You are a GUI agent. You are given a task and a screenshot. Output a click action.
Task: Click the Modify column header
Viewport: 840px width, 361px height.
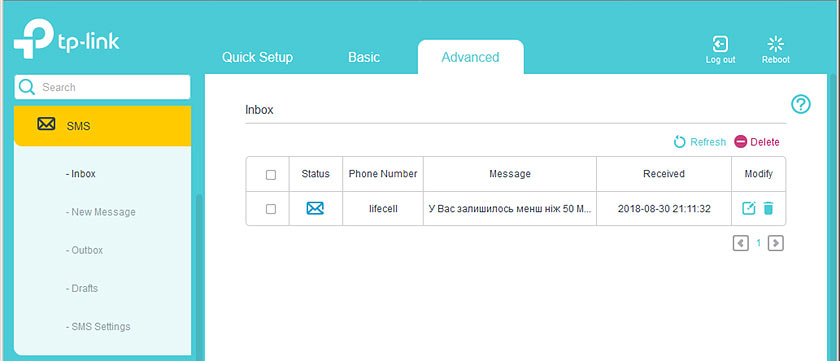[x=759, y=174]
